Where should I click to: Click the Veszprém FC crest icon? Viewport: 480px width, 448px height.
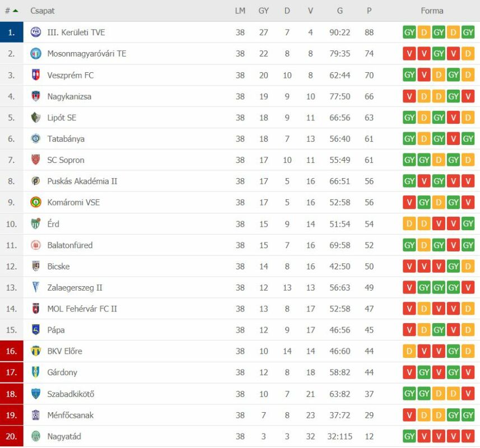[36, 75]
